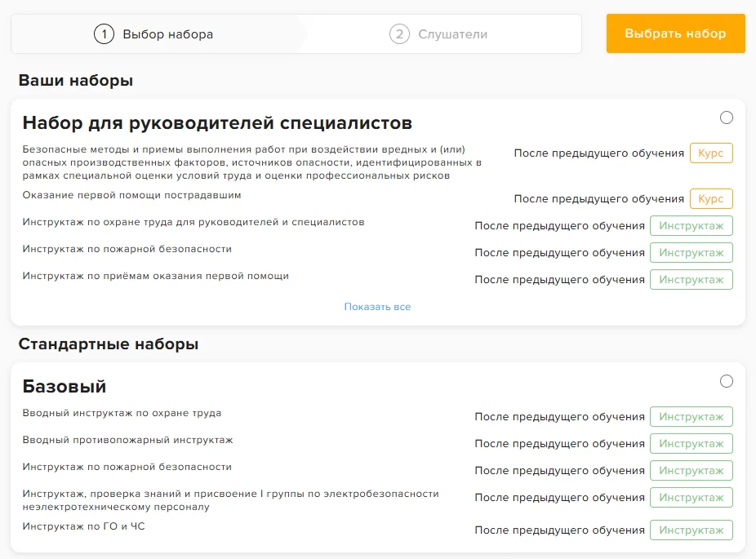Click the circled number 1 step icon
The height and width of the screenshot is (559, 756).
click(x=105, y=34)
